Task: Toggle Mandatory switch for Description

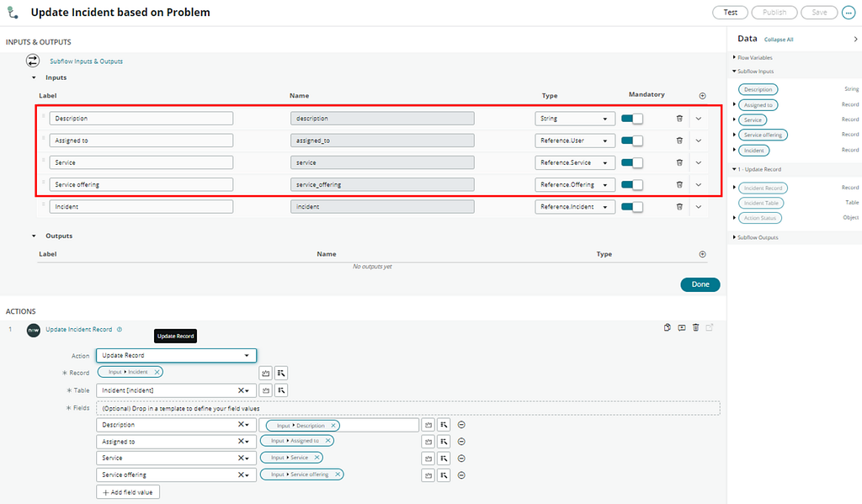Action: pos(631,118)
